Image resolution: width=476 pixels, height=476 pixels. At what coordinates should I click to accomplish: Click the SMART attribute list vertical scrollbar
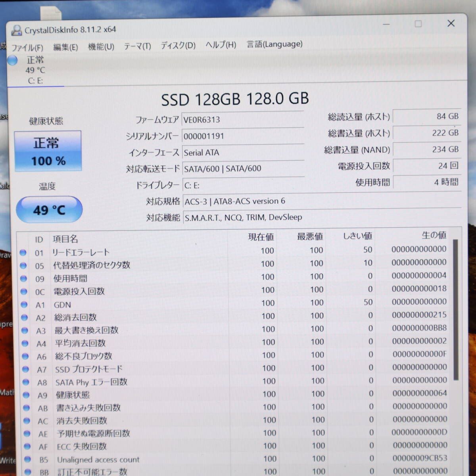point(455,309)
